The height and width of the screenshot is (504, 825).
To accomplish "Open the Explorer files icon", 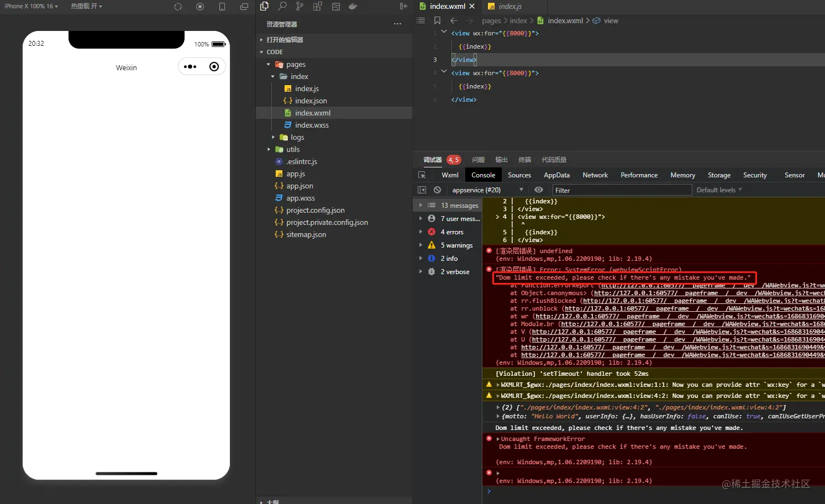I will 264,6.
